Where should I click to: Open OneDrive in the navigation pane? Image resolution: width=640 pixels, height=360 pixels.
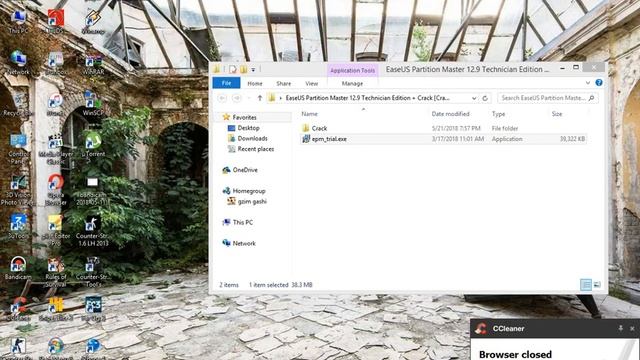(245, 170)
